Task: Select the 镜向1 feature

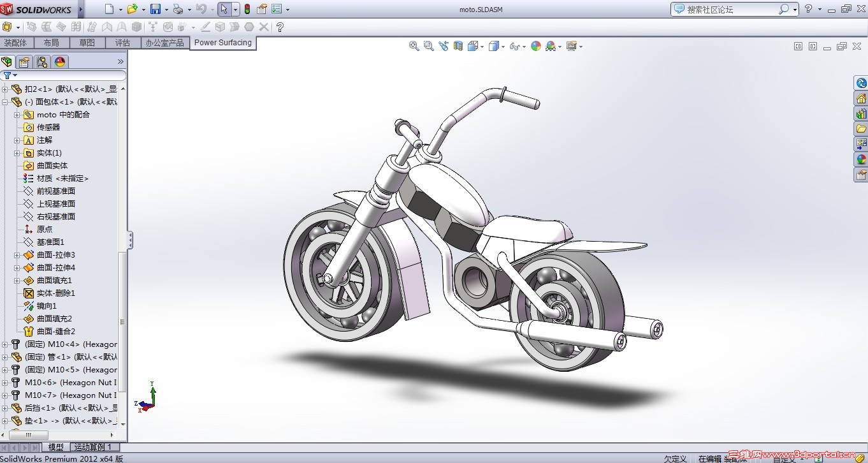Action: 47,306
